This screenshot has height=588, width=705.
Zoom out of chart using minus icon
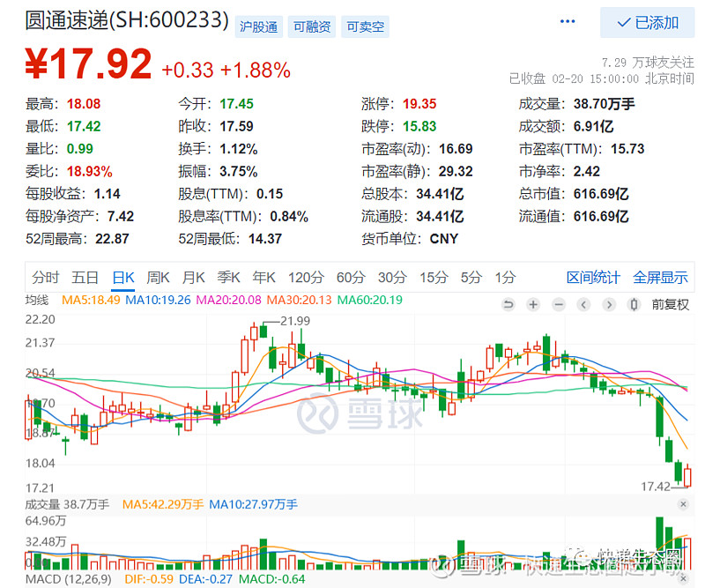click(x=559, y=303)
